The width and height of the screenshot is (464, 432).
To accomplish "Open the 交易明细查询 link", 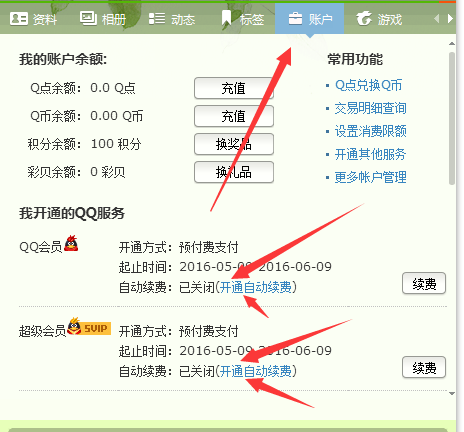I will tap(370, 108).
